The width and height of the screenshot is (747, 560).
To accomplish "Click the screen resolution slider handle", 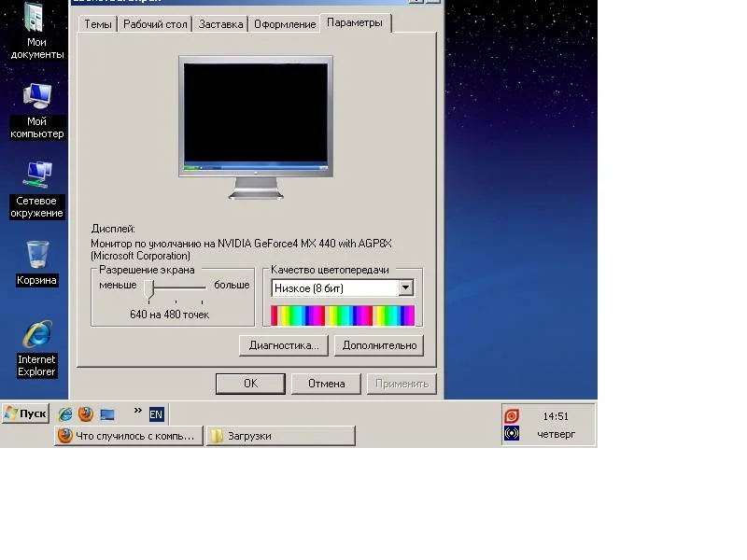I will tap(149, 289).
